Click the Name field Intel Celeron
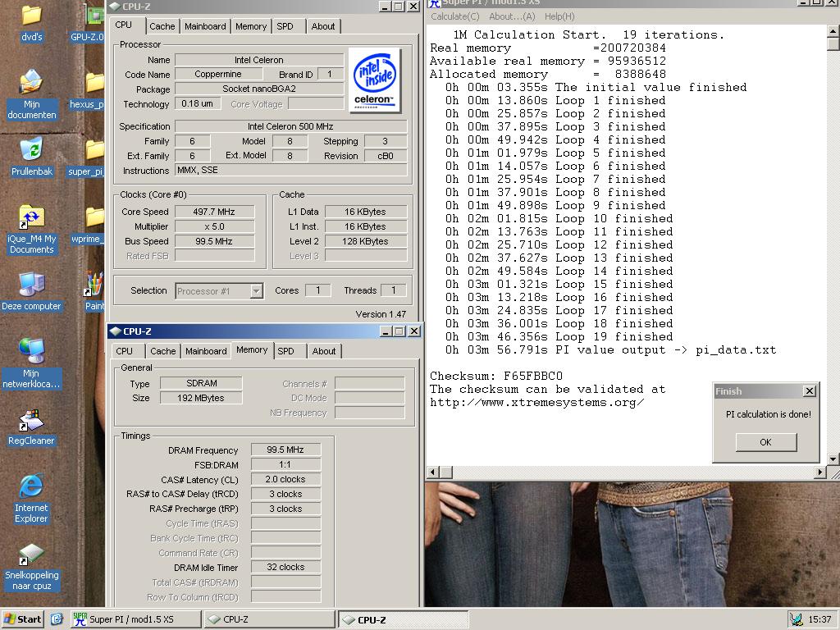Viewport: 840px width, 630px height. 259,60
